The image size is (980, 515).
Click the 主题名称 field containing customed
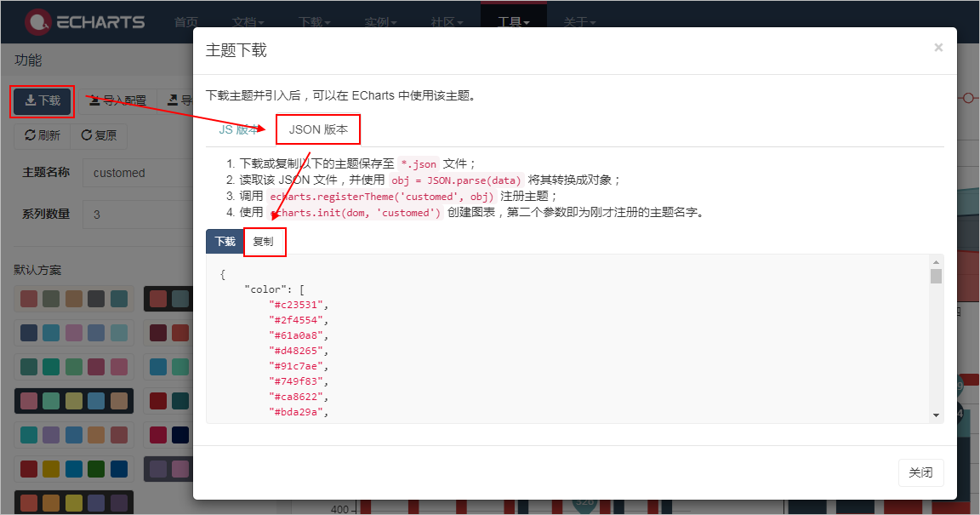pos(138,174)
